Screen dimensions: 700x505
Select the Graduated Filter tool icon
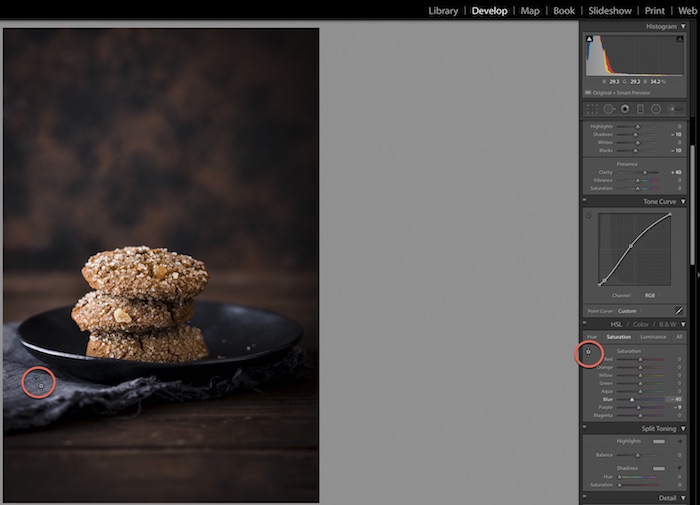coord(640,109)
